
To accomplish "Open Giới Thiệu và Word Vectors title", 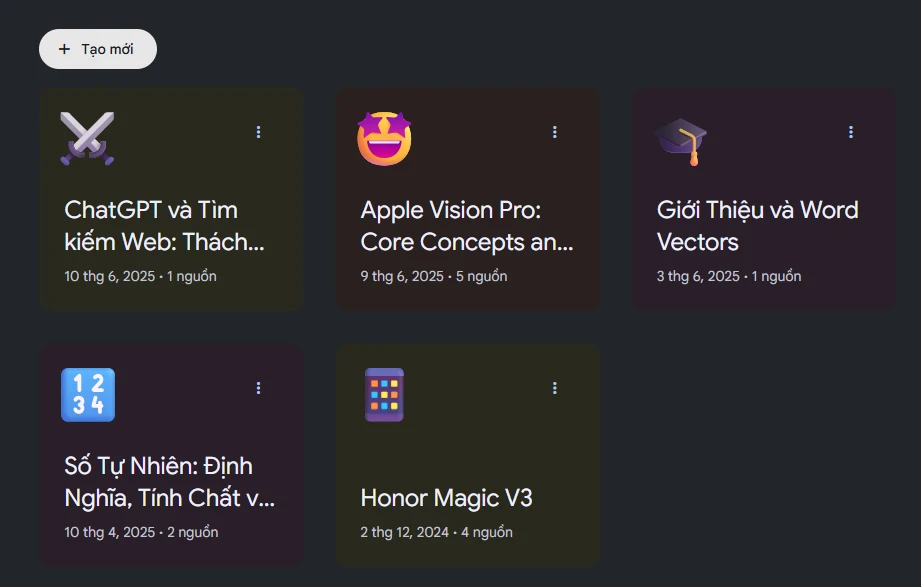I will (x=758, y=226).
